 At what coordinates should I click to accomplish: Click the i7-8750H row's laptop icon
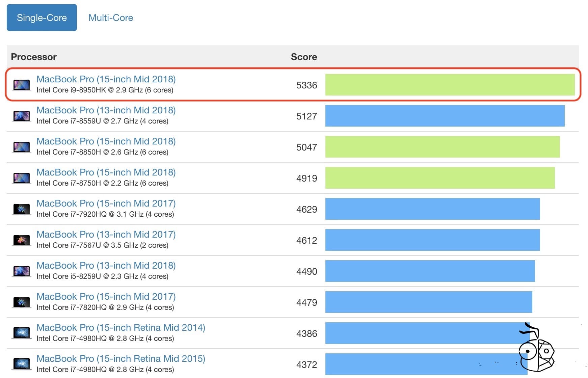[21, 178]
